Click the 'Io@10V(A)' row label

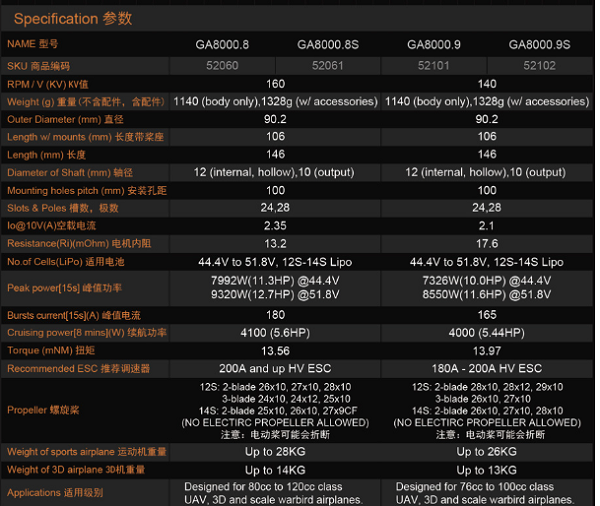click(52, 226)
